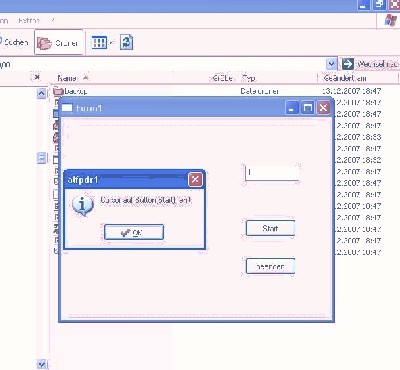400x370 pixels.
Task: Click the Windows flag logo in Explorer
Action: (x=389, y=21)
